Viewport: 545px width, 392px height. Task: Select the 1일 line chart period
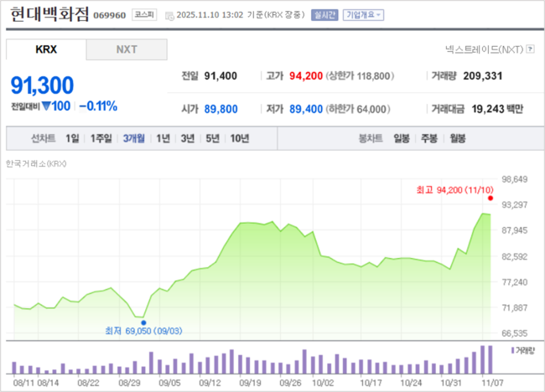pos(72,138)
